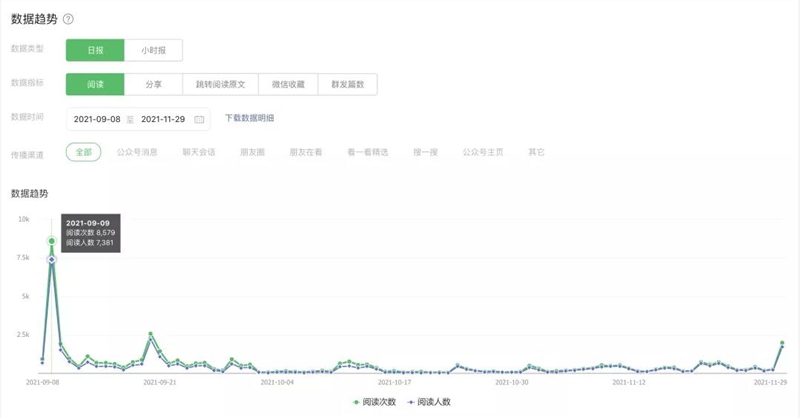Screen dimensions: 800x418
Task: Filter by 朋友圈 channel
Action: (252, 152)
